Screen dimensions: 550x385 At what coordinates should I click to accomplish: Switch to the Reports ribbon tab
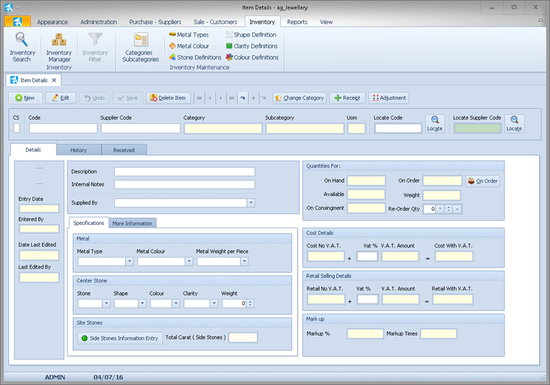(x=297, y=22)
